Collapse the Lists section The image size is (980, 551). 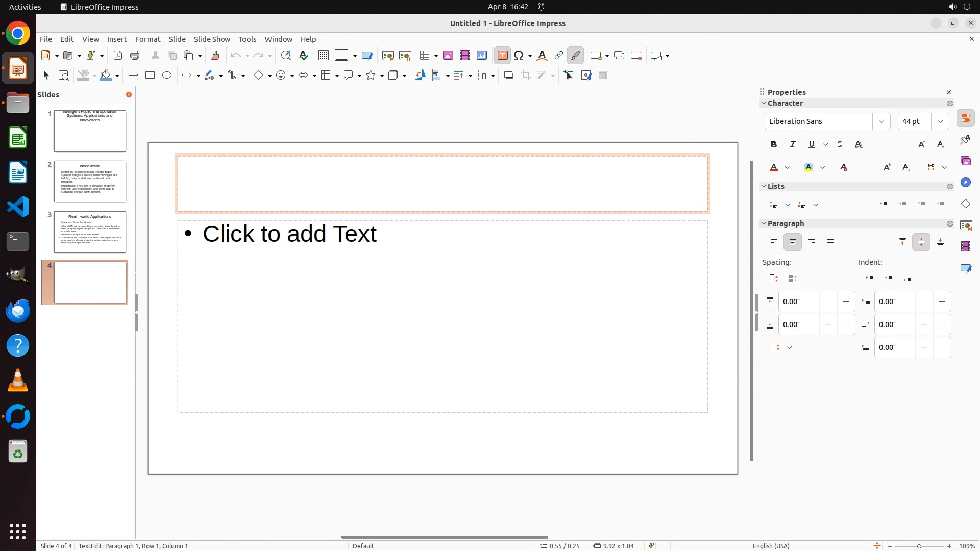click(764, 186)
